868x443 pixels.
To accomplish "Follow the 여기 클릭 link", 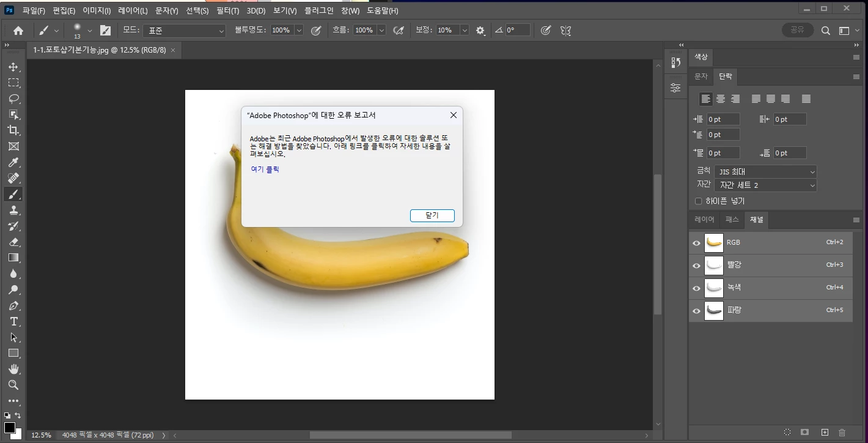I will pos(265,169).
